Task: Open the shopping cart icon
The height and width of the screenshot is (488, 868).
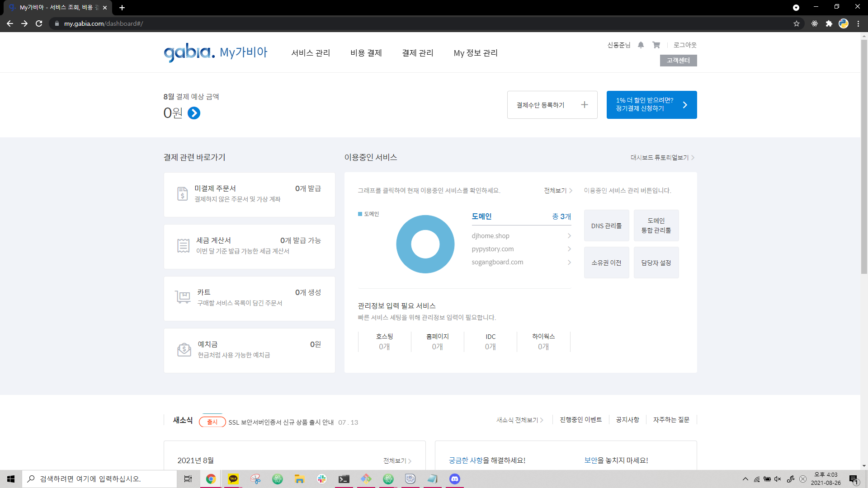Action: click(656, 45)
